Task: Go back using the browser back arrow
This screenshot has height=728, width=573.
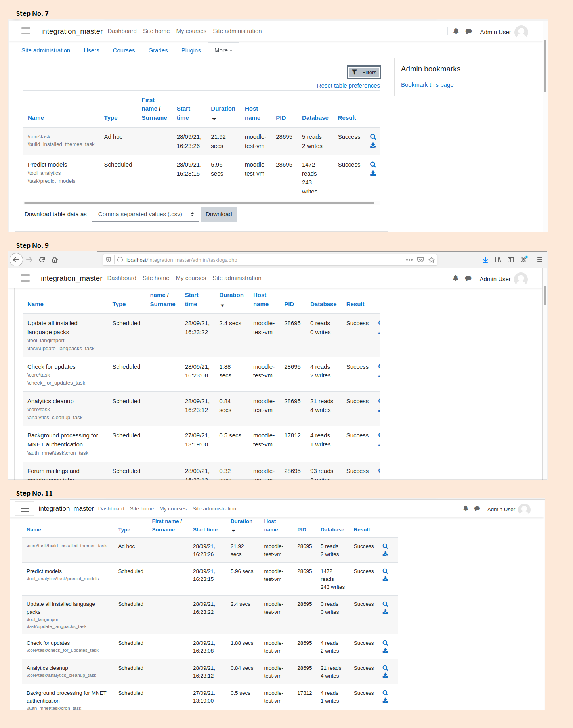Action: pyautogui.click(x=16, y=260)
